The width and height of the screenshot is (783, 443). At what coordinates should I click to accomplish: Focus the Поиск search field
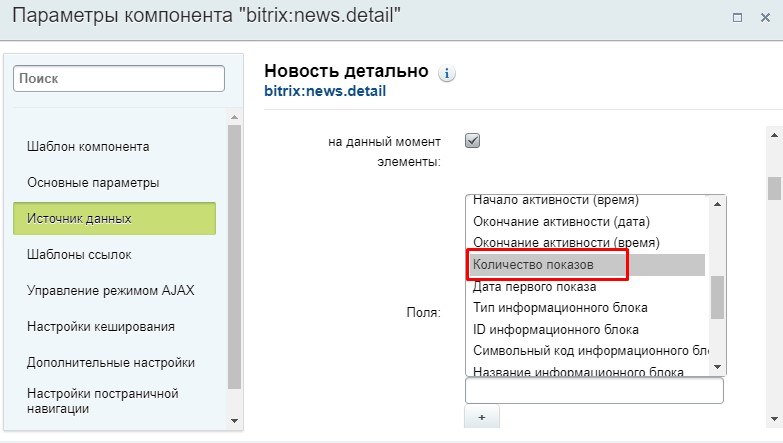pyautogui.click(x=119, y=78)
